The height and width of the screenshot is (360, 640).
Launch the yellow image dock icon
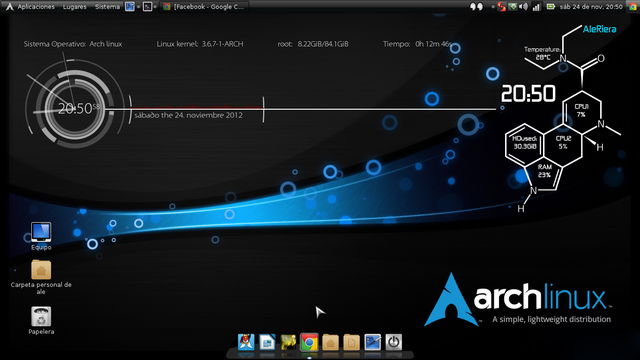click(x=288, y=342)
